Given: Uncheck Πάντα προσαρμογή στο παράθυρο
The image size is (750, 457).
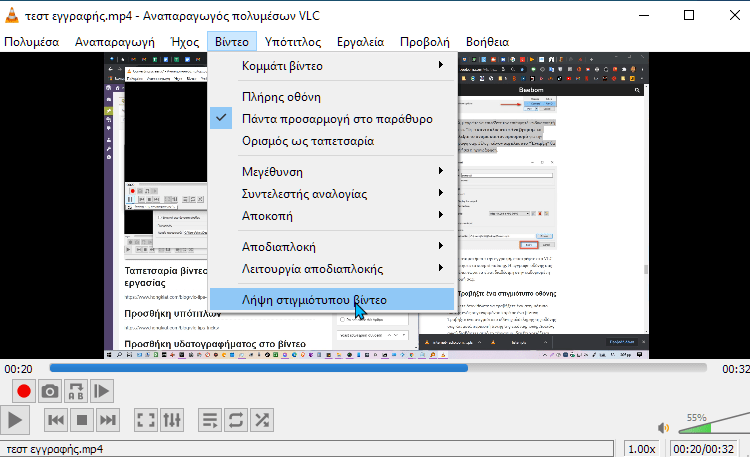Looking at the screenshot, I should pyautogui.click(x=332, y=119).
